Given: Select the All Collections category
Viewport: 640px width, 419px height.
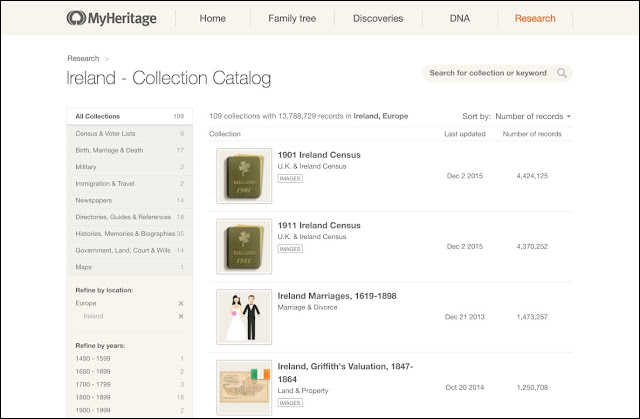Looking at the screenshot, I should click(x=129, y=116).
